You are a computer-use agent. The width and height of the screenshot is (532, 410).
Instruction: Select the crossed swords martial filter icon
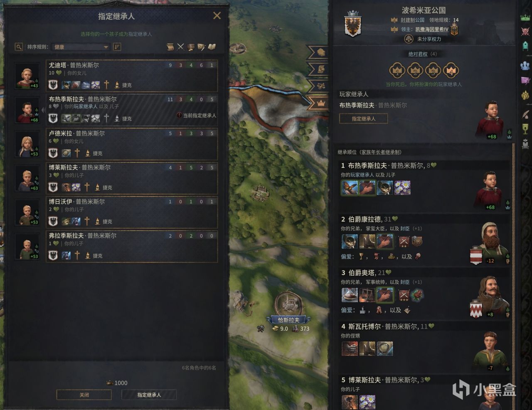tap(180, 47)
